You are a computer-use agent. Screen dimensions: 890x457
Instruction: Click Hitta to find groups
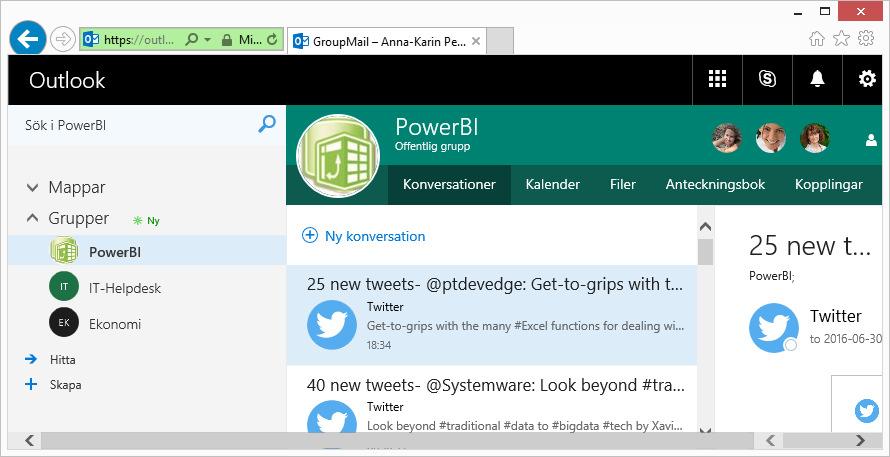tap(62, 360)
